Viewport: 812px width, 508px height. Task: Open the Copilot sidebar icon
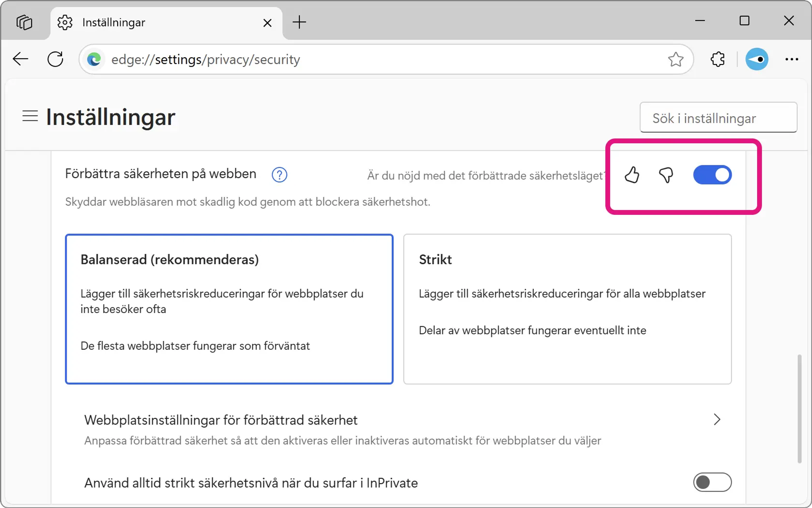pos(757,60)
